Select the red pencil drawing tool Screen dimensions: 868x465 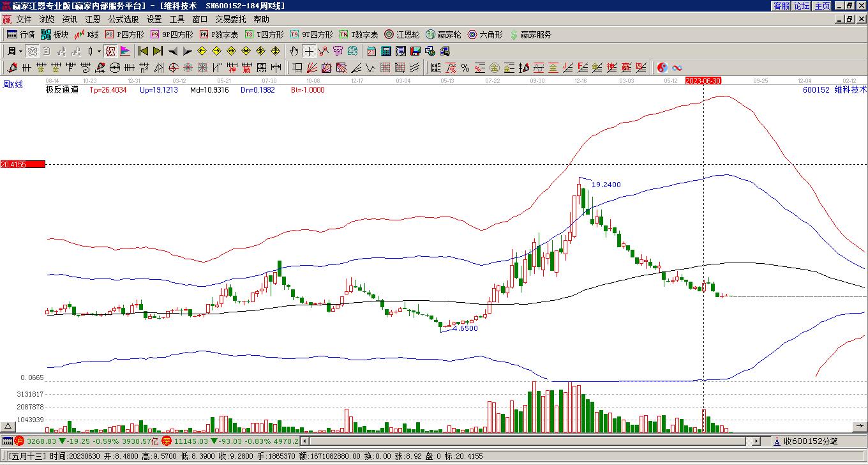pyautogui.click(x=12, y=68)
